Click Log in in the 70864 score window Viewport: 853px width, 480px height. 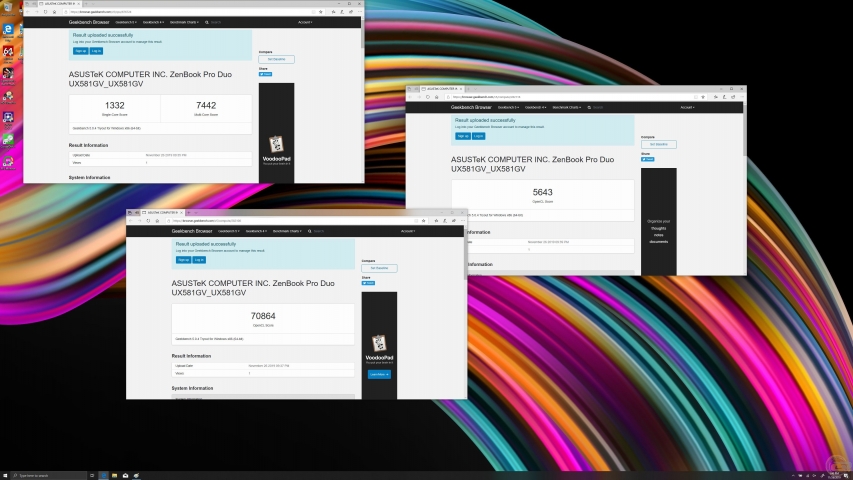[x=199, y=260]
